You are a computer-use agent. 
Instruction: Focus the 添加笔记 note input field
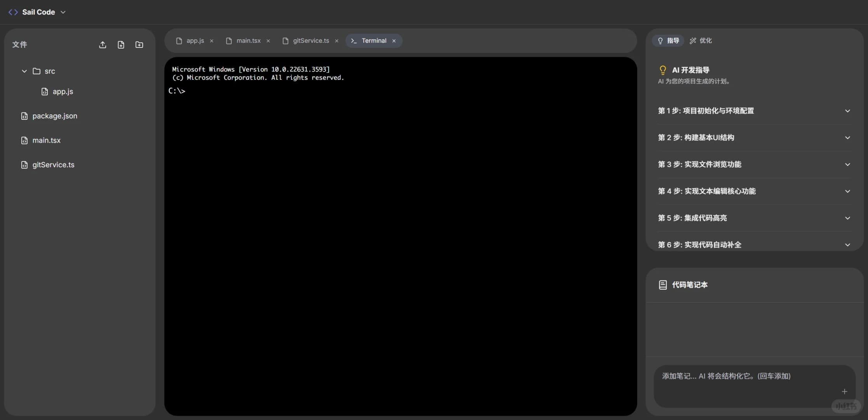click(755, 386)
